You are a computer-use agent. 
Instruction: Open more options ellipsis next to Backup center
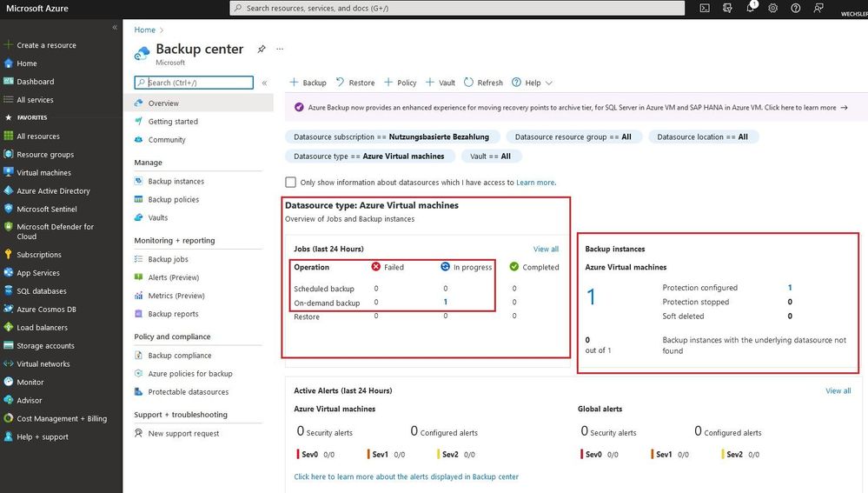(280, 49)
